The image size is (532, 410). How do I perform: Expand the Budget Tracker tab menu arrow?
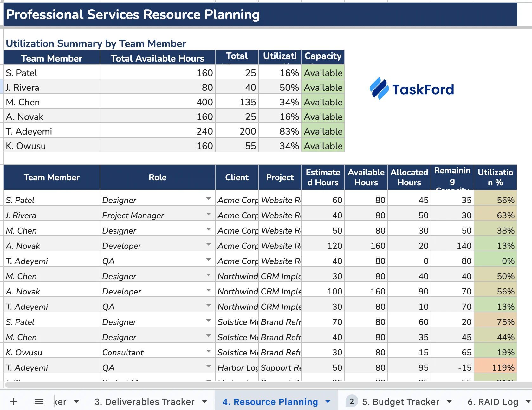point(449,402)
